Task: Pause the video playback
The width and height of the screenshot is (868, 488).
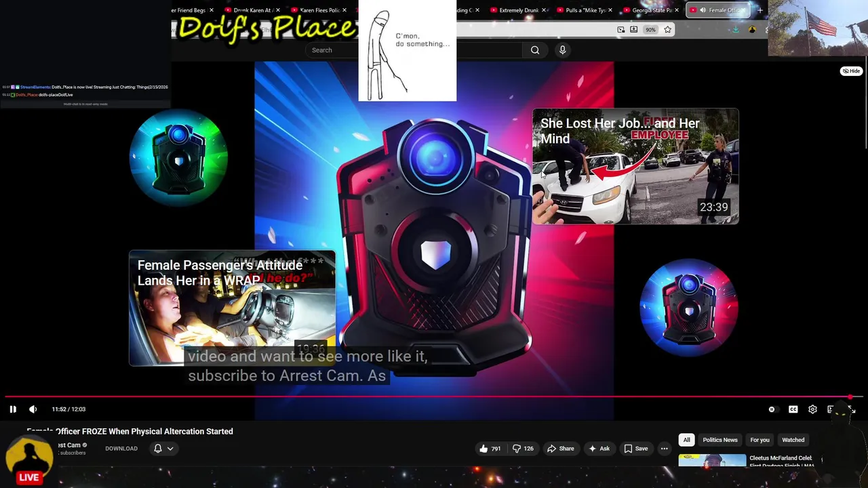Action: coord(13,409)
